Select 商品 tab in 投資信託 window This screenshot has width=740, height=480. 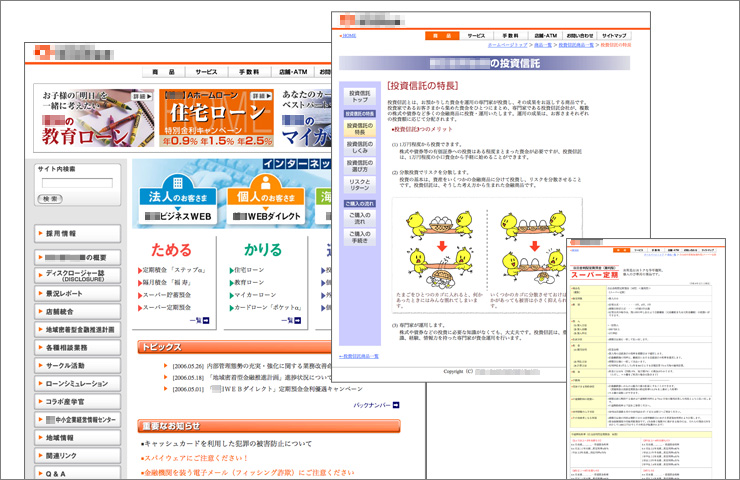[x=442, y=35]
